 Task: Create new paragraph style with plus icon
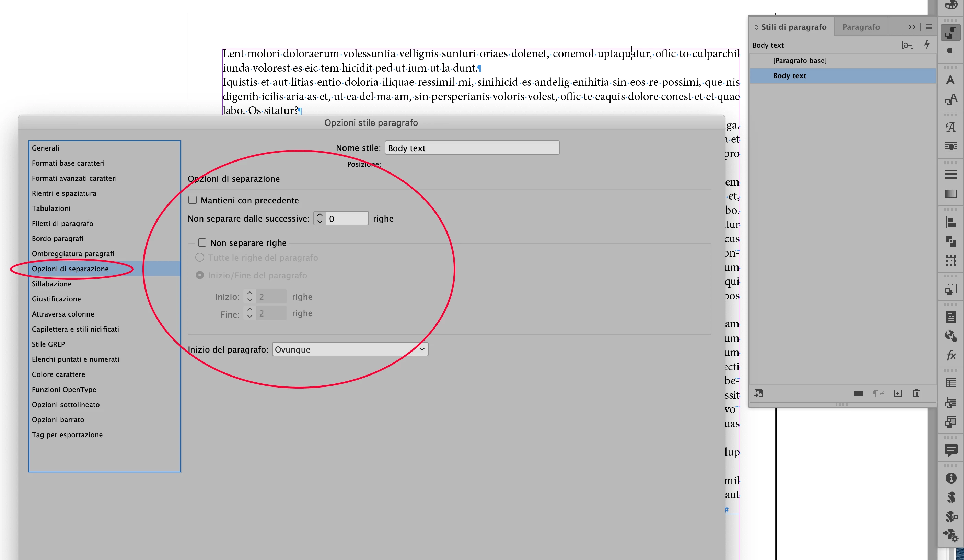(x=897, y=393)
